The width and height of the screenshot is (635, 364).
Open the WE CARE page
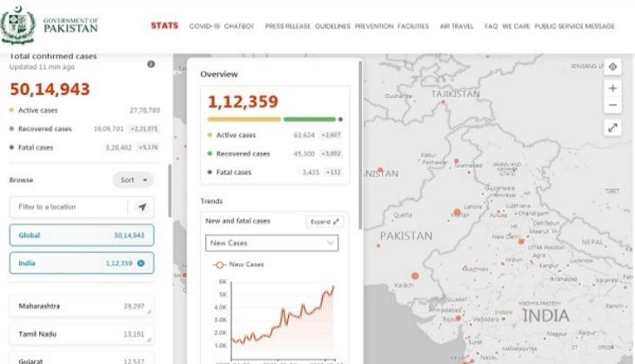516,26
